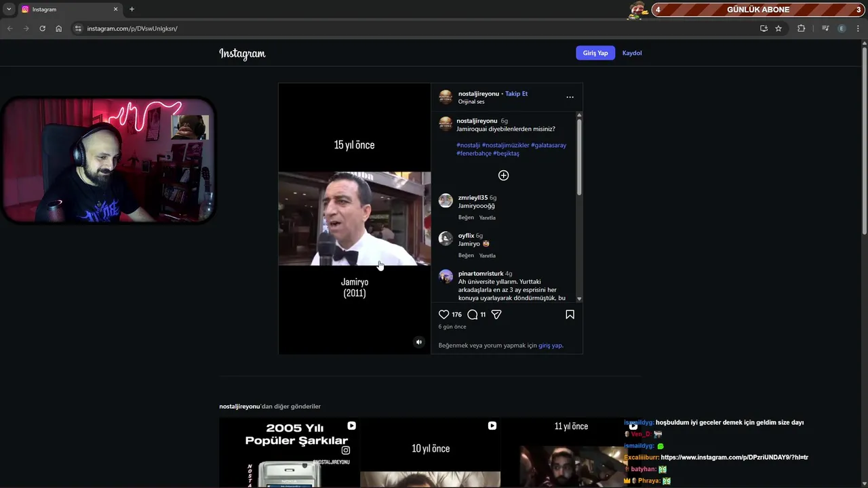Go back to previous page

coord(9,28)
